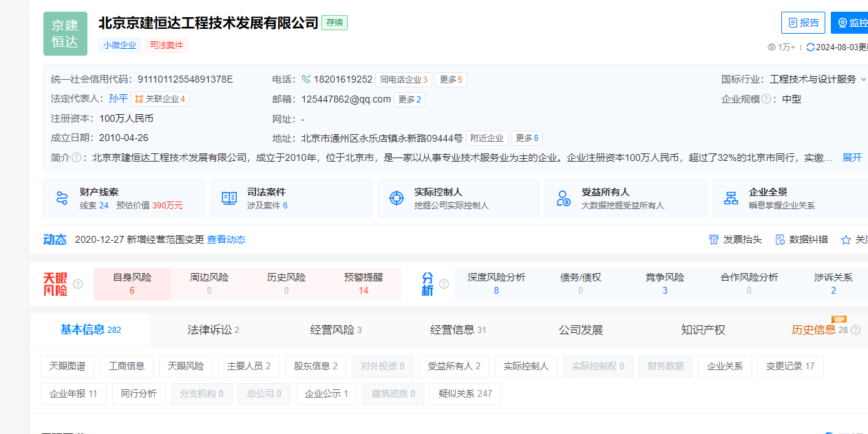The height and width of the screenshot is (434, 868).
Task: Click the red 司法案件 tag under company name
Action: 167,45
